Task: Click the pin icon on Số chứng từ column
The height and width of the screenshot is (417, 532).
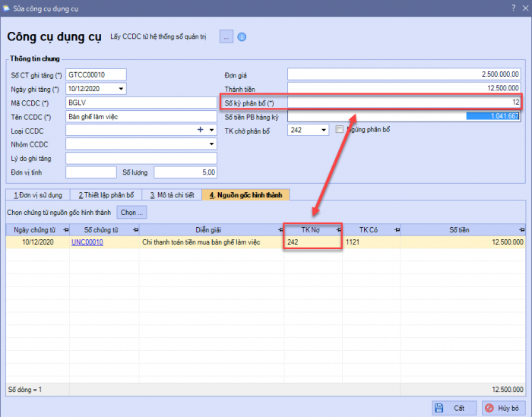Action: click(135, 229)
